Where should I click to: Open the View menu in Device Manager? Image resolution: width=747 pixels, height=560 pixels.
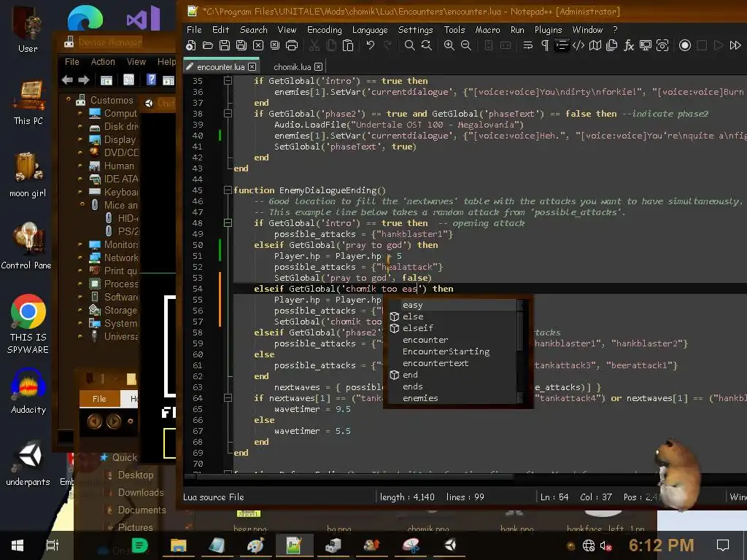(136, 62)
